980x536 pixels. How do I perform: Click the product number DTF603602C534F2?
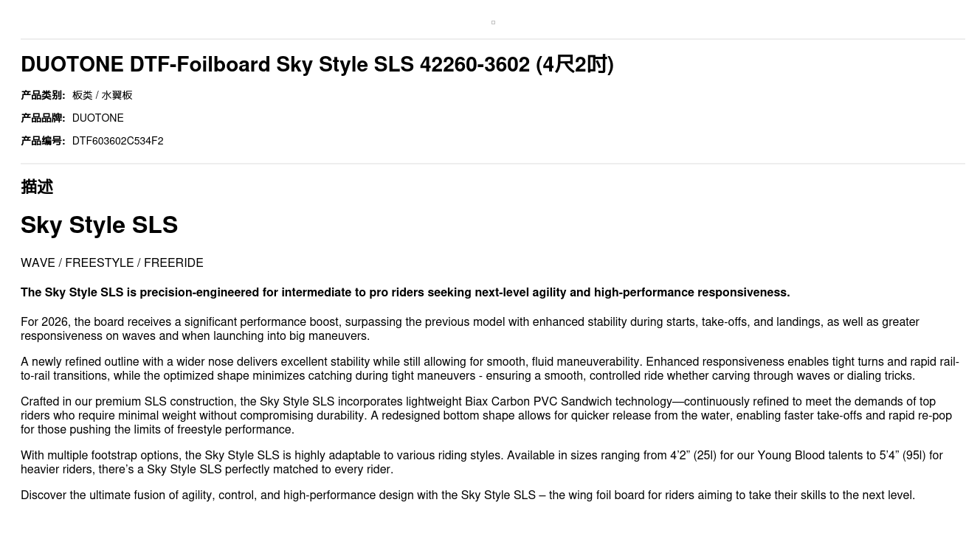pyautogui.click(x=117, y=141)
